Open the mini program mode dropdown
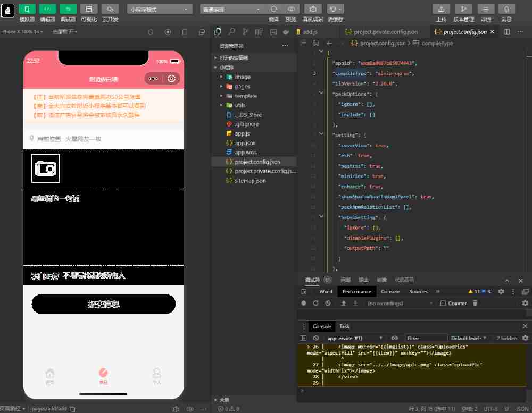This screenshot has width=532, height=413. point(160,9)
